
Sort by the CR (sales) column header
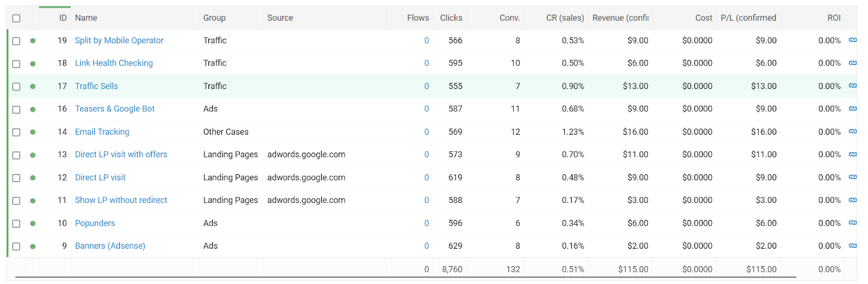[565, 18]
